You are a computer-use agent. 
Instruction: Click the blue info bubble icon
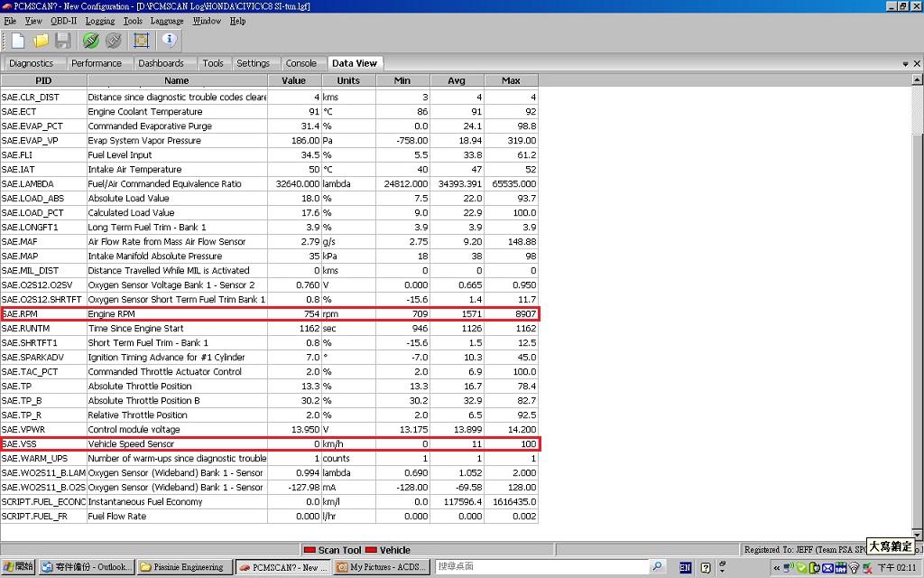point(169,40)
